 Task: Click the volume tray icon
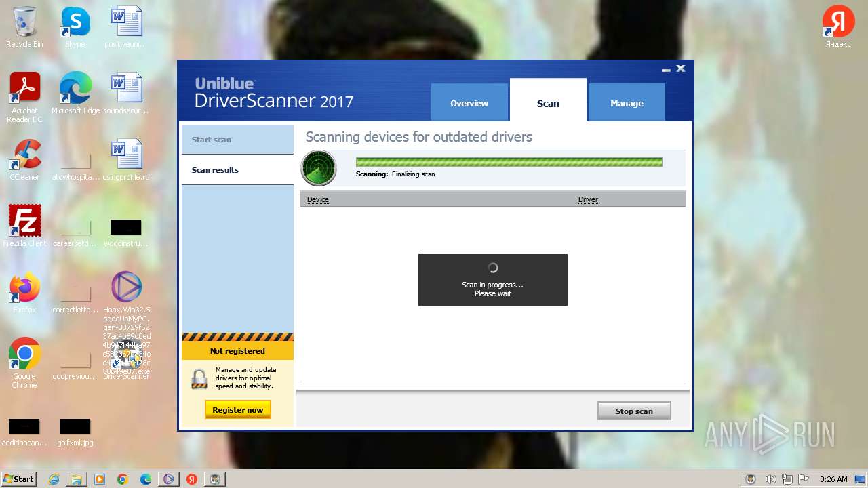[x=771, y=479]
